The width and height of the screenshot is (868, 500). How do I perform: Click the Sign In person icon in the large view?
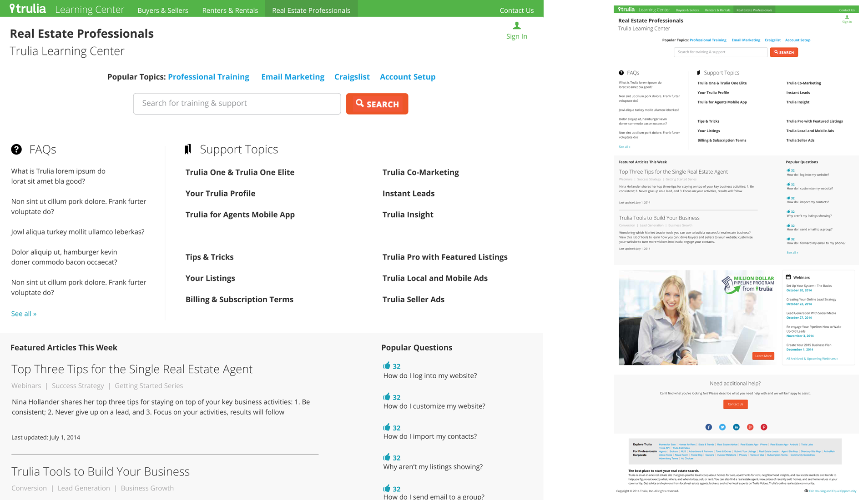tap(517, 25)
